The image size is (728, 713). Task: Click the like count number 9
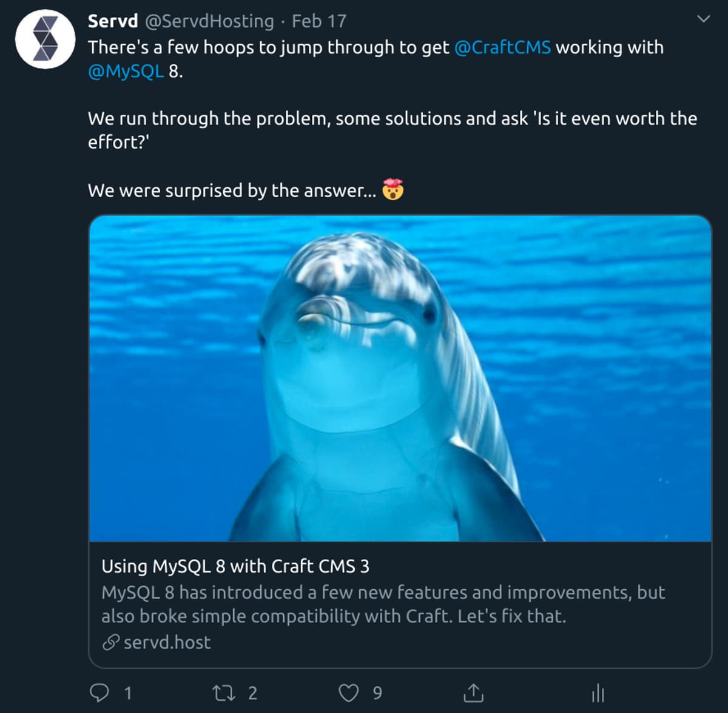(x=377, y=692)
